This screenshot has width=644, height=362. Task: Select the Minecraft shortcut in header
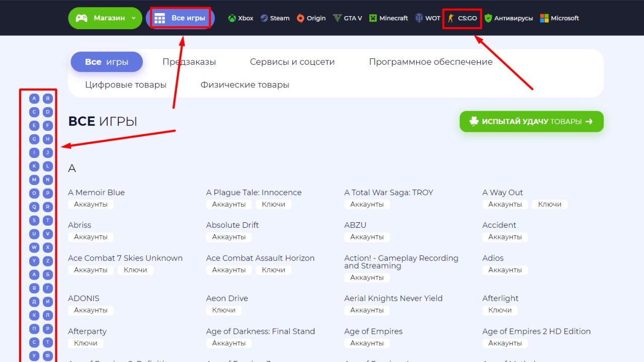coord(388,18)
